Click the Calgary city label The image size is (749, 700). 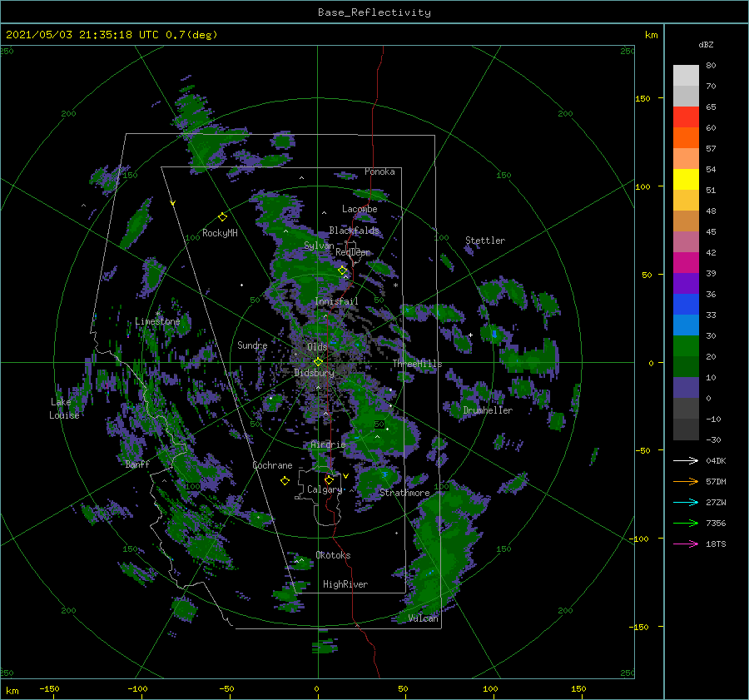pyautogui.click(x=325, y=489)
